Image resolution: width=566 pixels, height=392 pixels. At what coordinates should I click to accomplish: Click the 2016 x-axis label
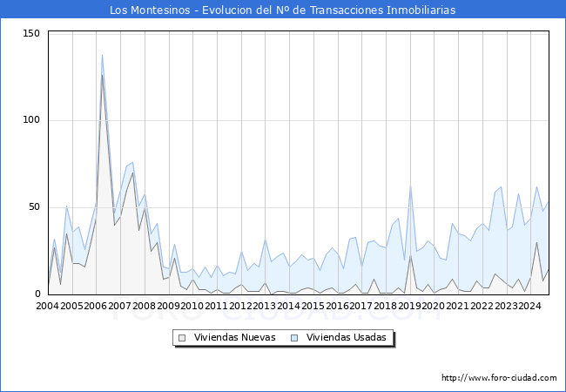pos(337,306)
